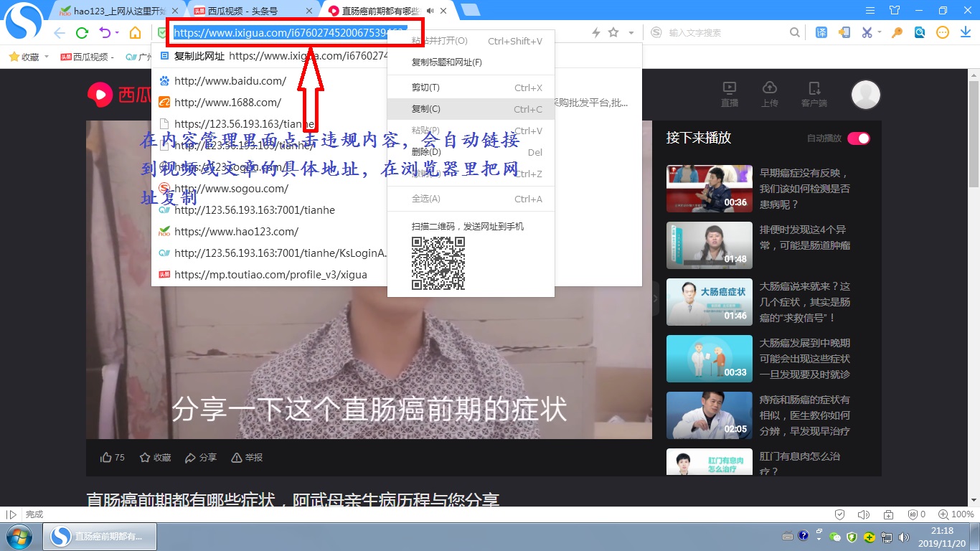
Task: Open the download manager
Action: click(x=966, y=32)
